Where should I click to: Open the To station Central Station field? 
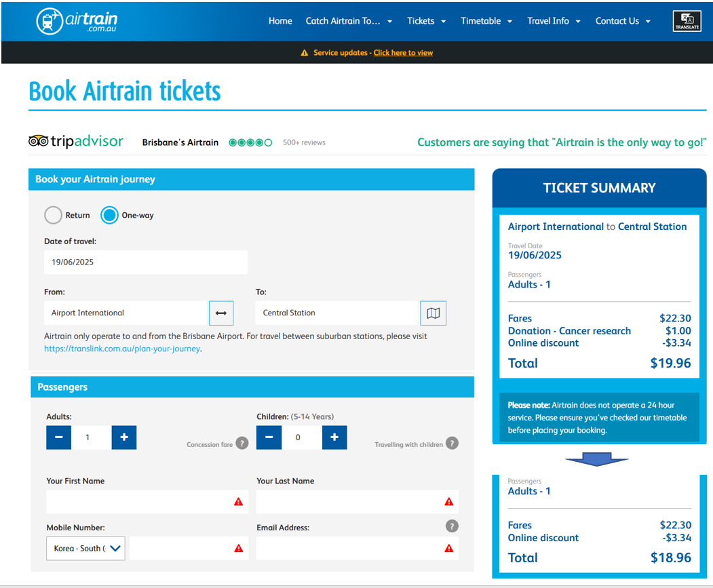coord(337,313)
